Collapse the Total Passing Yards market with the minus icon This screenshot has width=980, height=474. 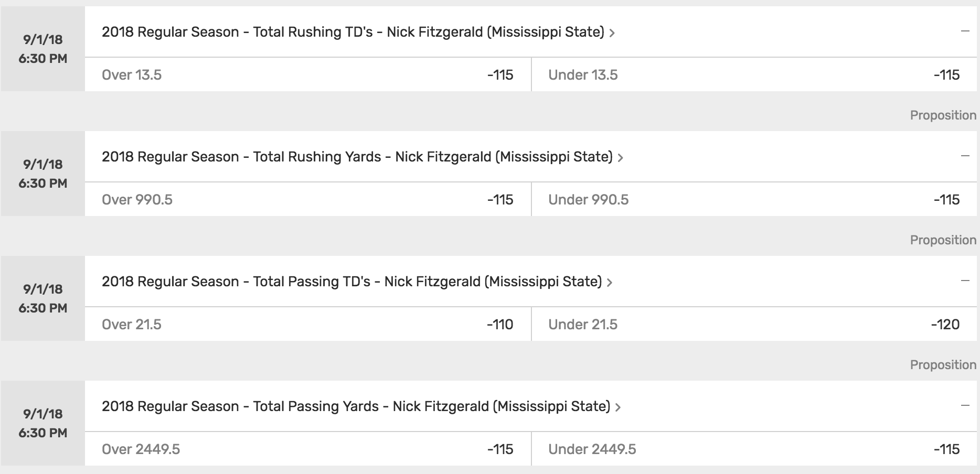click(965, 406)
